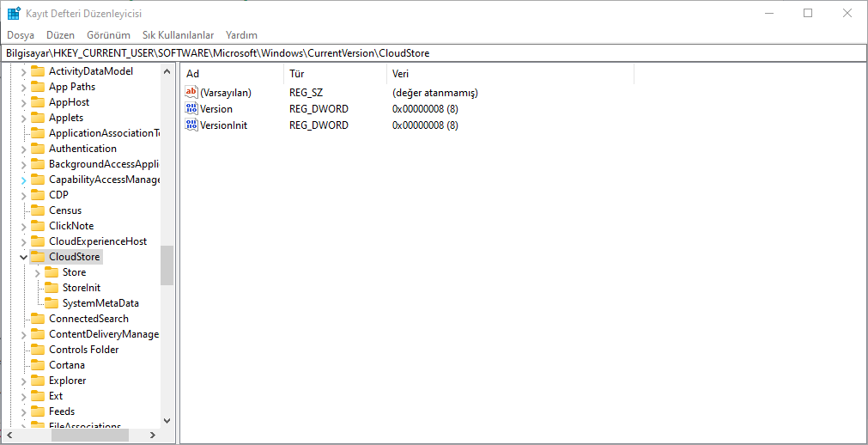Click the tree scroll up arrow
Screen dimensions: 868x445
coord(167,71)
